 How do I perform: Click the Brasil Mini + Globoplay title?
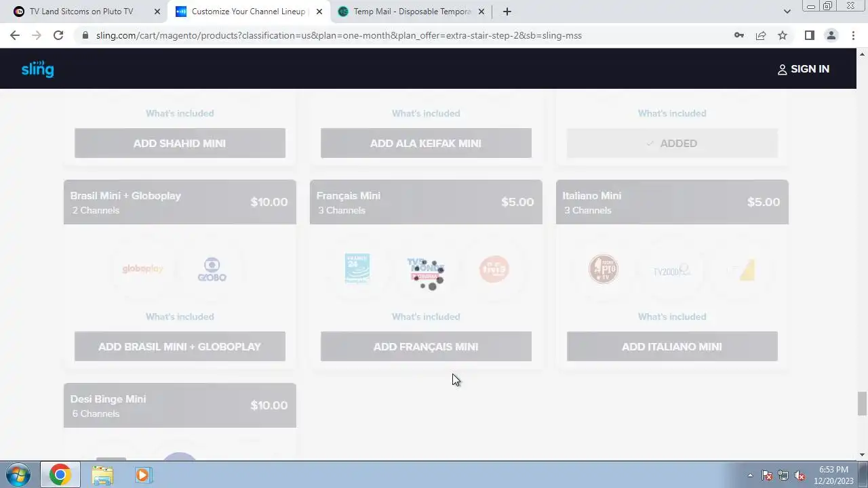(125, 196)
